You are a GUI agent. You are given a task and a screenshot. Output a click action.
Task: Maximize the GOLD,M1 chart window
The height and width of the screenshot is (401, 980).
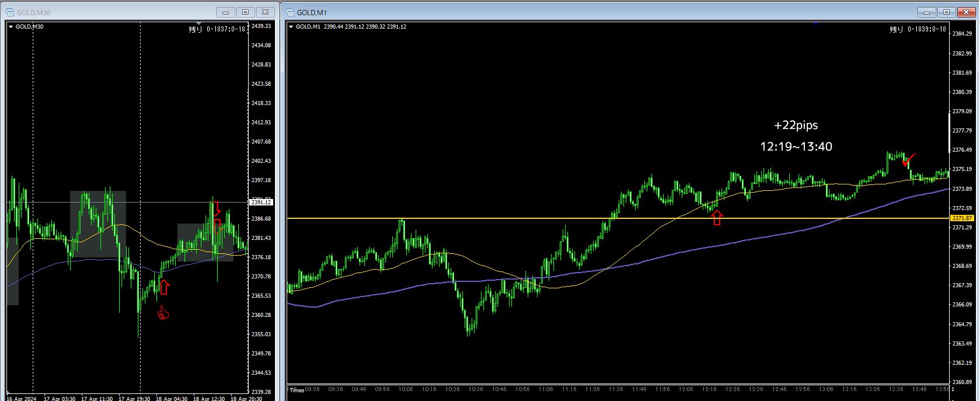946,12
